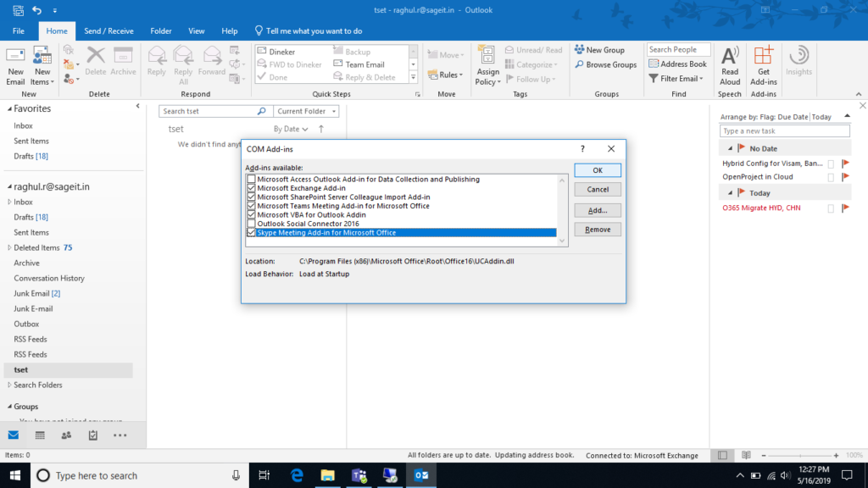Uncheck Microsoft Teams Meeting Add-in checkbox
Screen dimensions: 868x488
(251, 206)
